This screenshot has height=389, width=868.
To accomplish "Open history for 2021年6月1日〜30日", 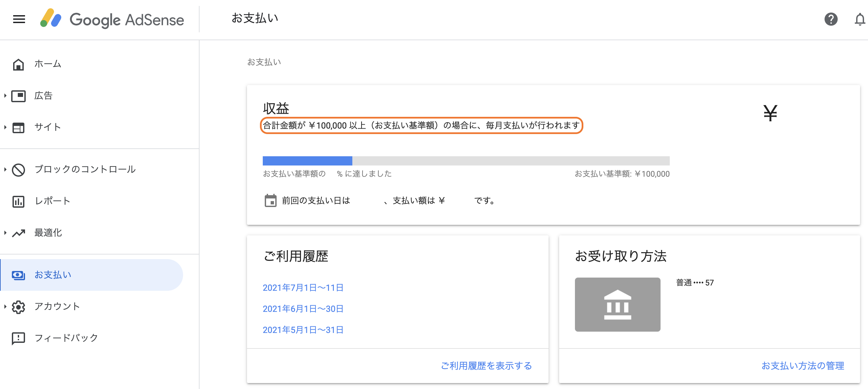I will [303, 309].
